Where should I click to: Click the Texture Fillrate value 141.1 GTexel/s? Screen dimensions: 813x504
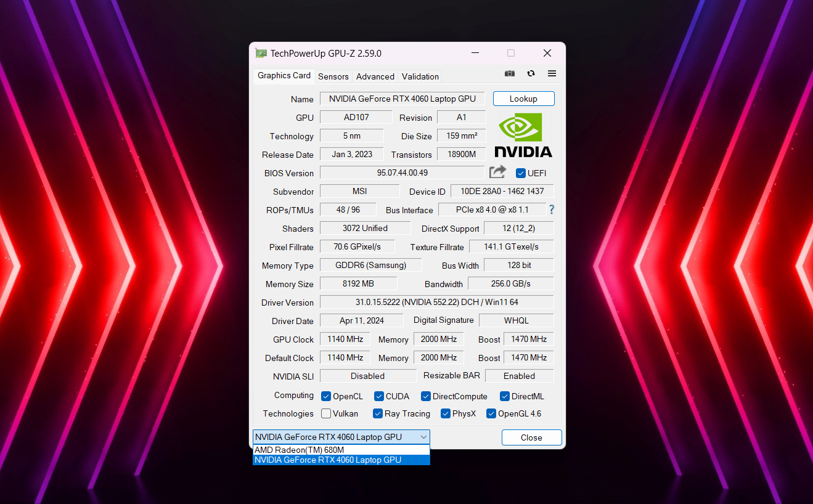tap(512, 246)
